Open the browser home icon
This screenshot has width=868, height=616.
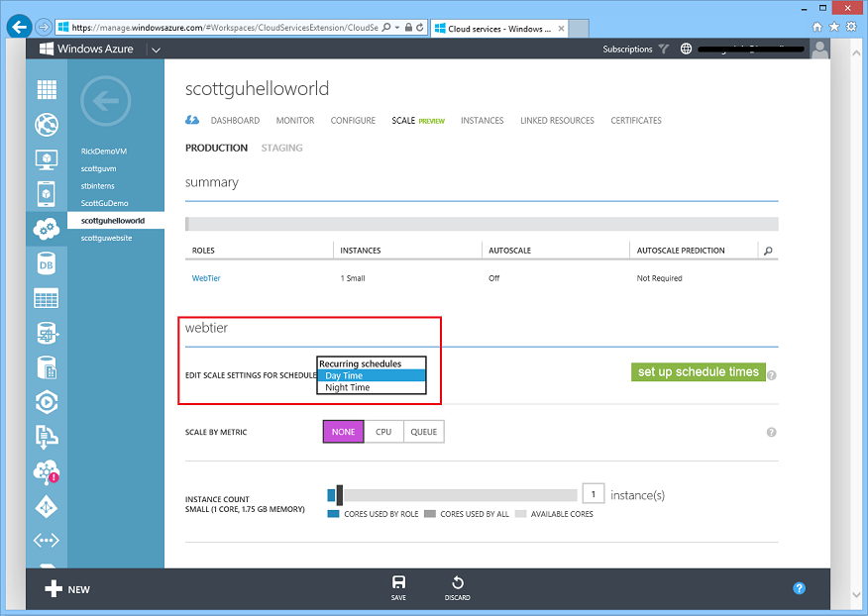817,27
